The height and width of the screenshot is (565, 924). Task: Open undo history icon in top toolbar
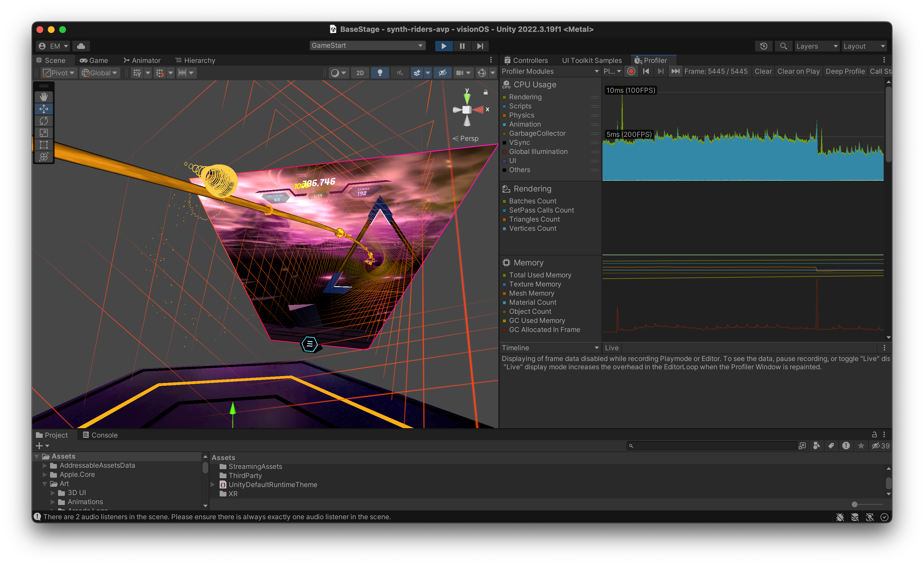click(x=764, y=46)
